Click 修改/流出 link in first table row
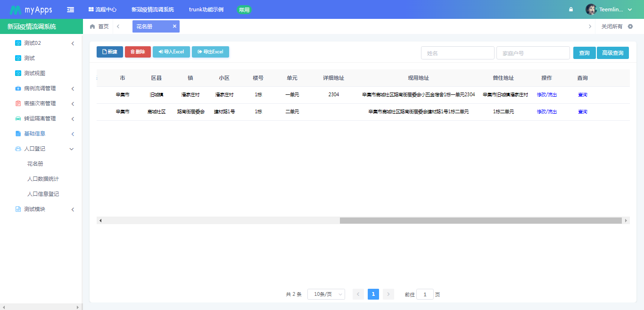Viewport: 644px width, 310px height. [x=546, y=94]
